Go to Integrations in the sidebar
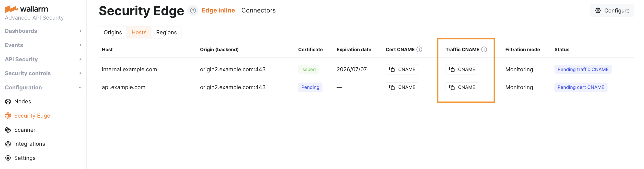 tap(29, 144)
